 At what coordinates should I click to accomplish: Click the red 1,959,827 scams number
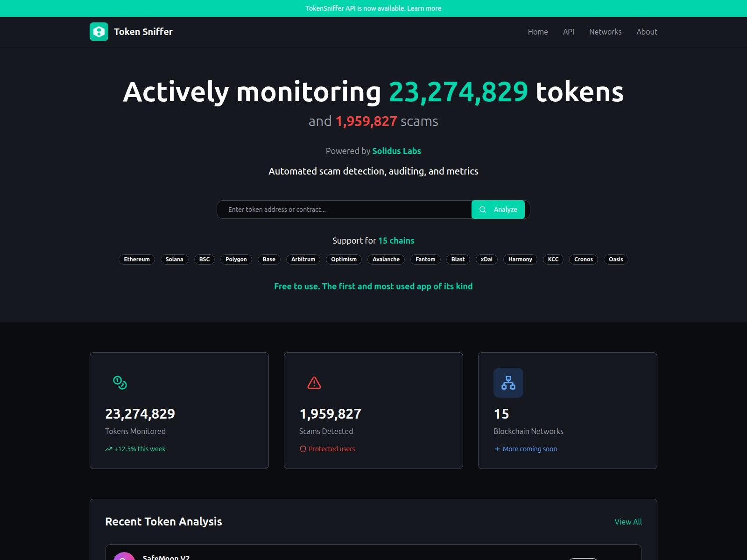[x=366, y=121]
